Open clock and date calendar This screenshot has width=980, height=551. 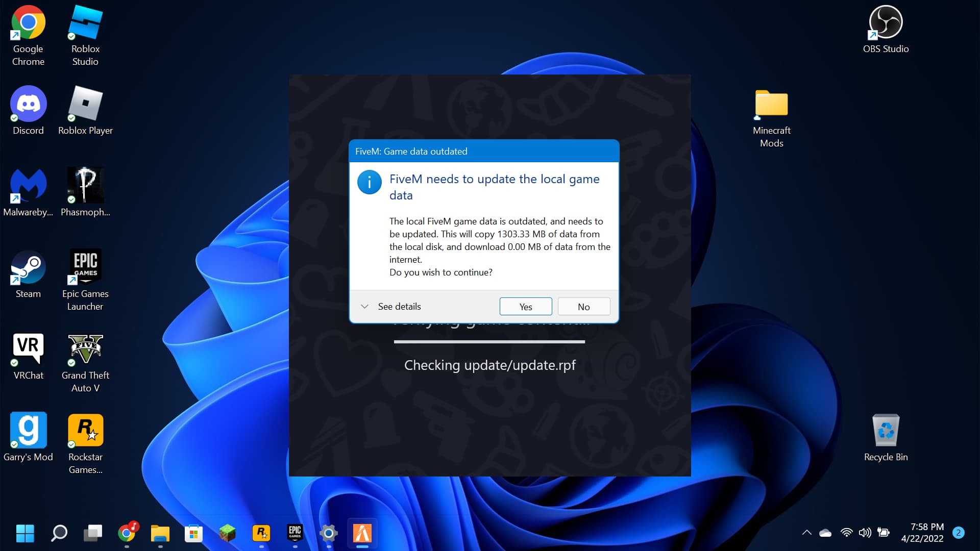click(x=922, y=533)
